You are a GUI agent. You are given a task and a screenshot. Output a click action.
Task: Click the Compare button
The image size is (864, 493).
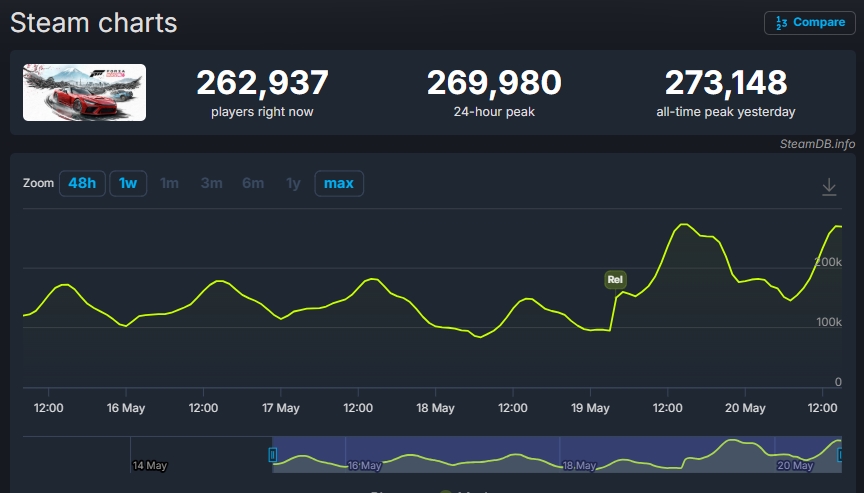click(809, 23)
